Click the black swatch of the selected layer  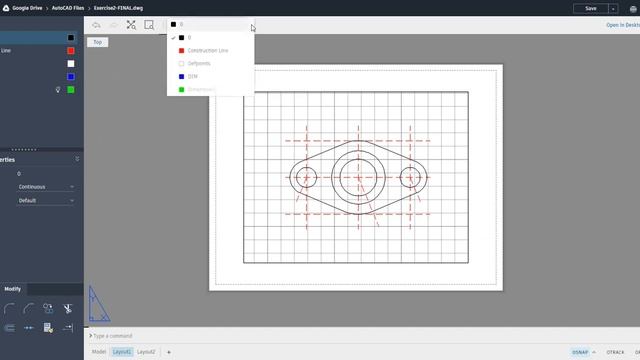click(x=71, y=38)
